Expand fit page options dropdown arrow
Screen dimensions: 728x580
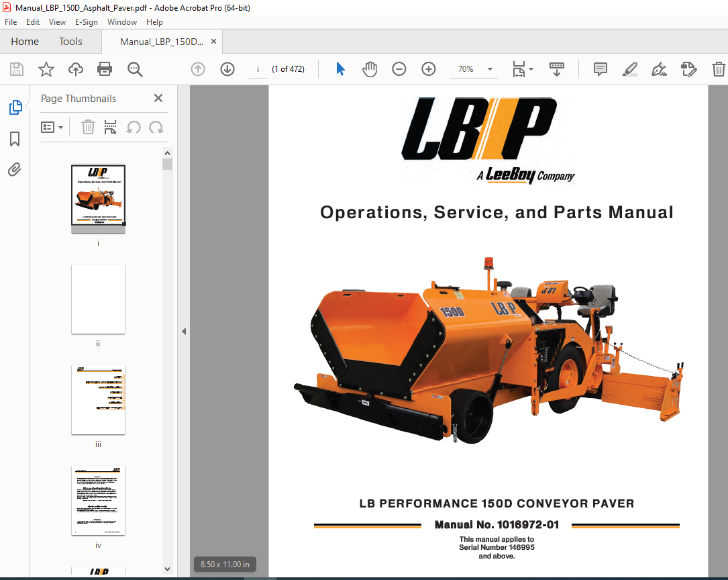pyautogui.click(x=531, y=69)
